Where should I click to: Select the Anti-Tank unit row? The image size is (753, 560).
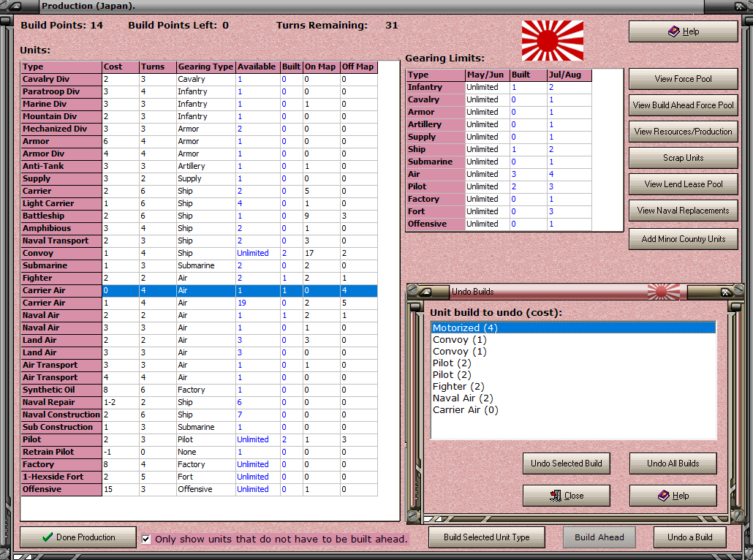(x=200, y=166)
